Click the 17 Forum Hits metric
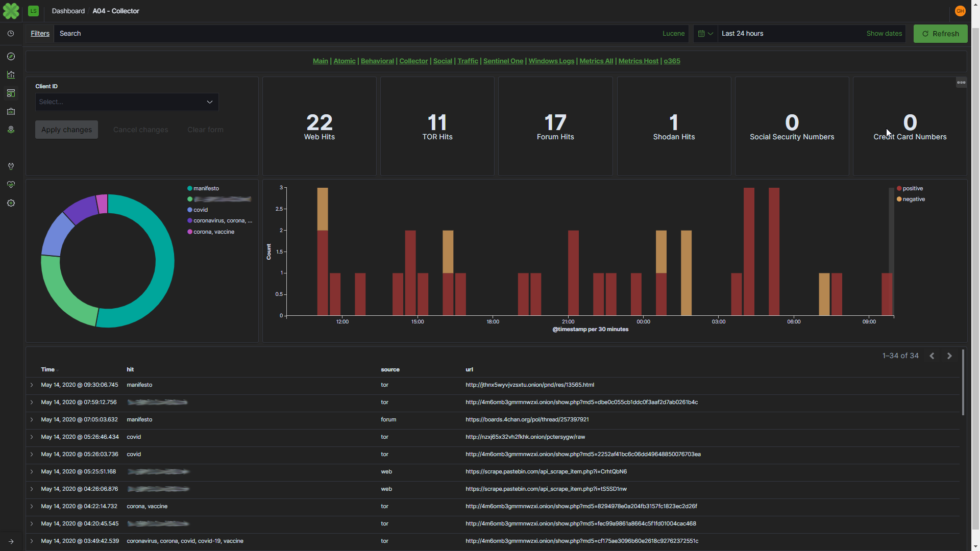This screenshot has width=980, height=551. (x=555, y=127)
